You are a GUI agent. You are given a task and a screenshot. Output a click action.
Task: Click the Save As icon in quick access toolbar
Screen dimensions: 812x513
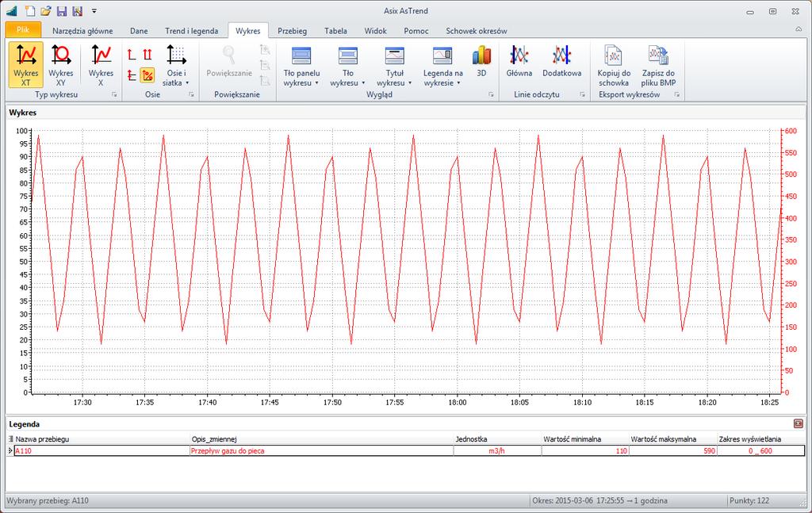77,11
